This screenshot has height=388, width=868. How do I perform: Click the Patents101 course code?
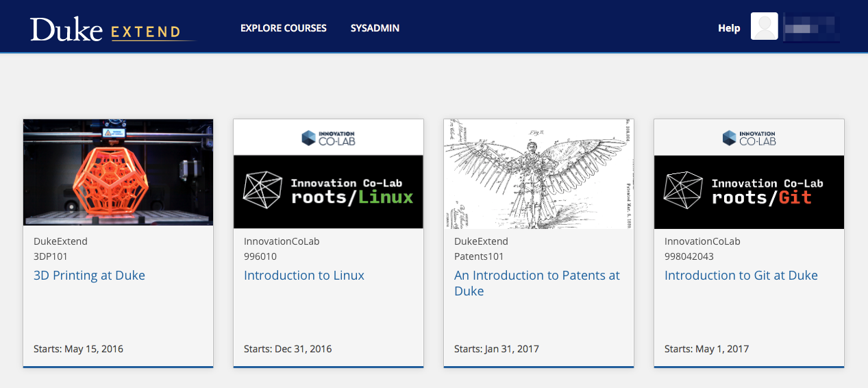pos(479,256)
